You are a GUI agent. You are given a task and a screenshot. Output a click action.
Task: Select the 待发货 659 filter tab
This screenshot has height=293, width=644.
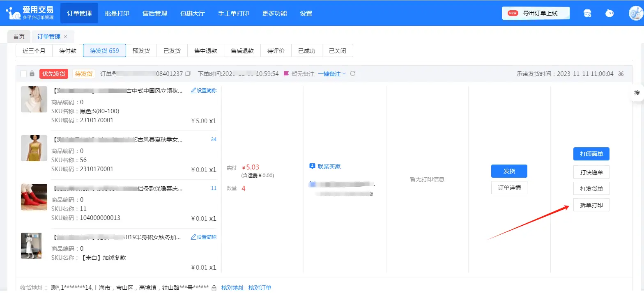pos(104,51)
